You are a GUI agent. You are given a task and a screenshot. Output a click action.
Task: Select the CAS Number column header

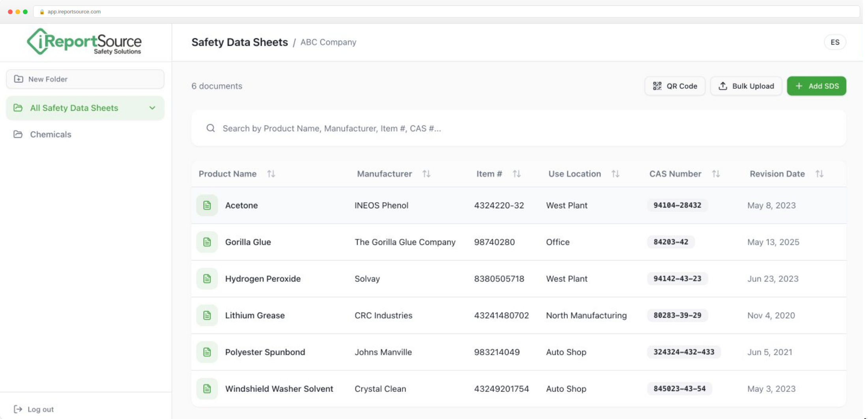pos(675,173)
